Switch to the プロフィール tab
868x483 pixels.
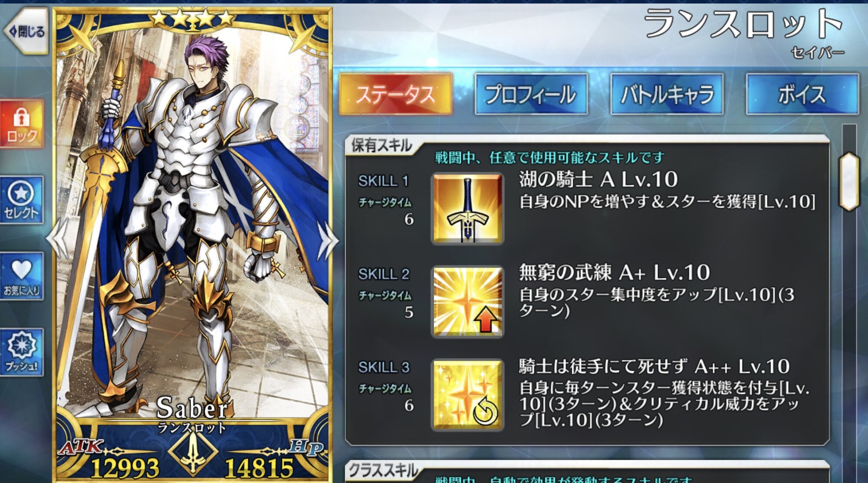tap(531, 94)
